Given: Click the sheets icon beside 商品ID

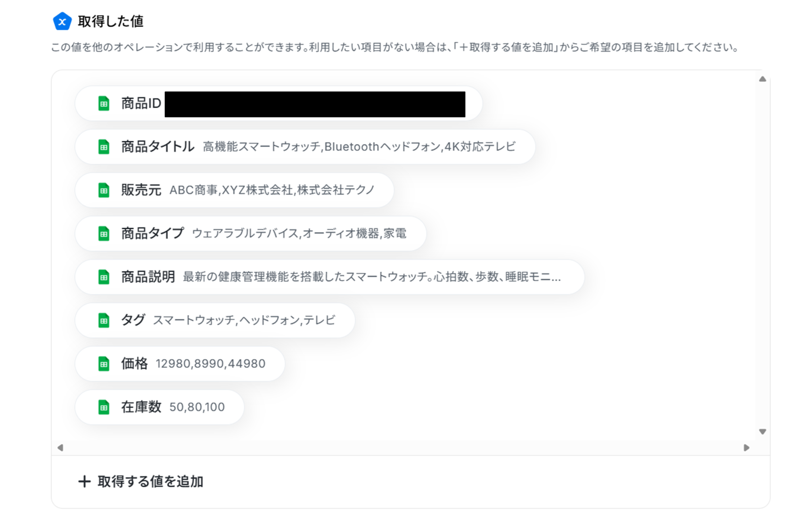Looking at the screenshot, I should click(x=103, y=104).
